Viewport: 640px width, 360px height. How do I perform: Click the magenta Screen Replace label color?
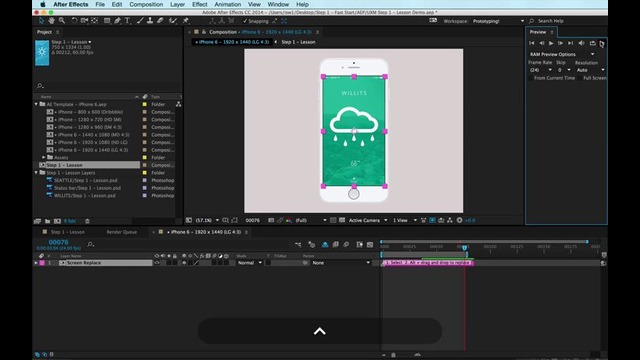42,263
